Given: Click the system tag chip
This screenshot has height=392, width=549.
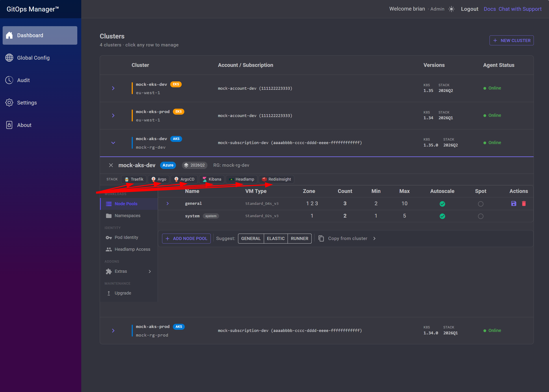Looking at the screenshot, I should 211,216.
